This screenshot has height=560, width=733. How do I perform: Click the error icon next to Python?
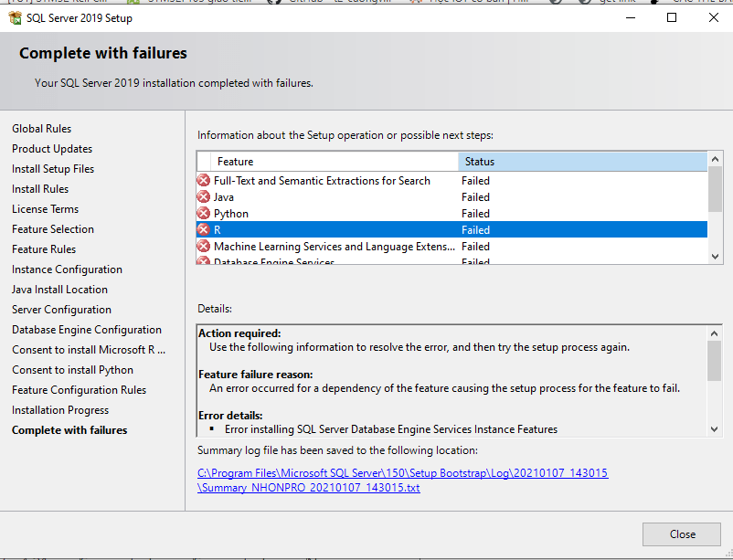(x=204, y=214)
